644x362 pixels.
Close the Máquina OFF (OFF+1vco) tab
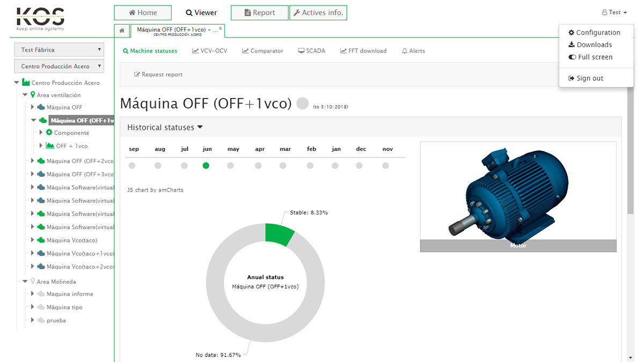(220, 27)
